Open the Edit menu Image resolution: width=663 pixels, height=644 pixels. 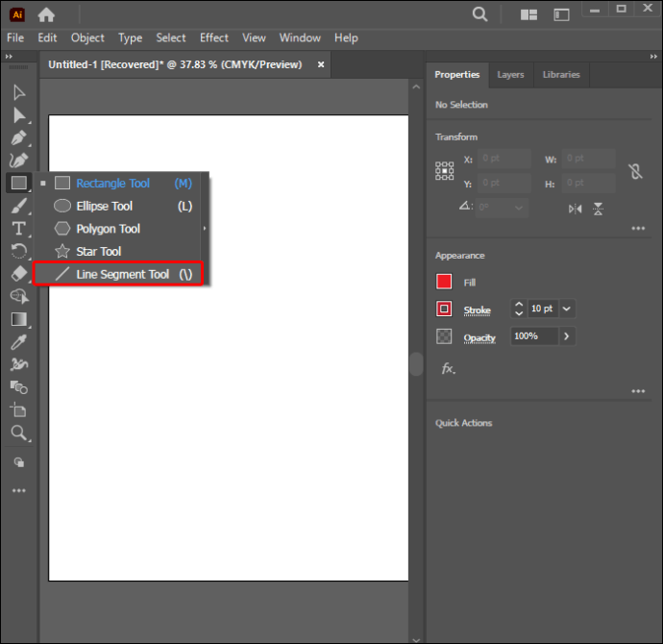[x=47, y=38]
